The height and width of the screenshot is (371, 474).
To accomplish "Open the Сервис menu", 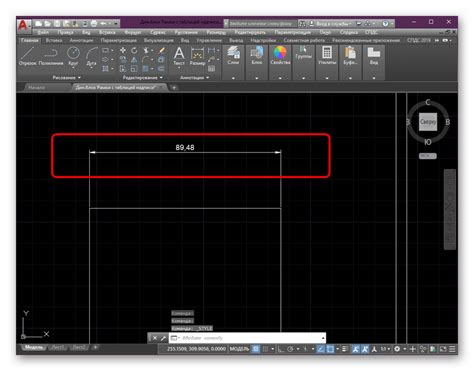I will [x=158, y=32].
